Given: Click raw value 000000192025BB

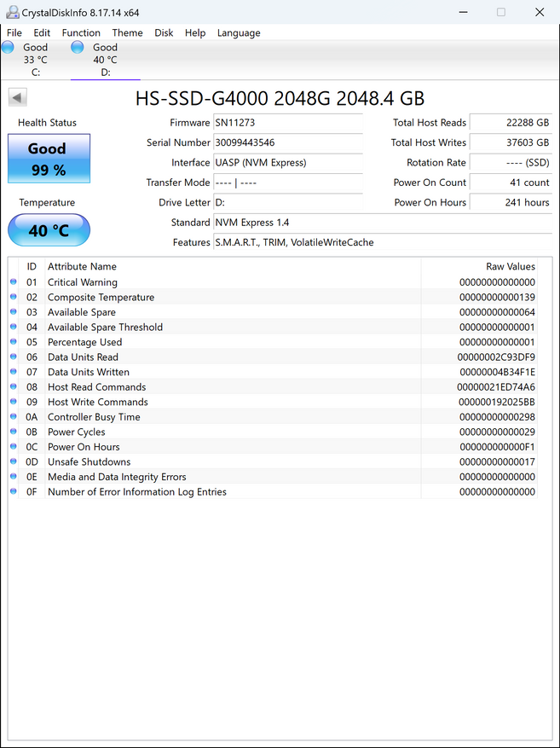Looking at the screenshot, I should click(x=497, y=402).
